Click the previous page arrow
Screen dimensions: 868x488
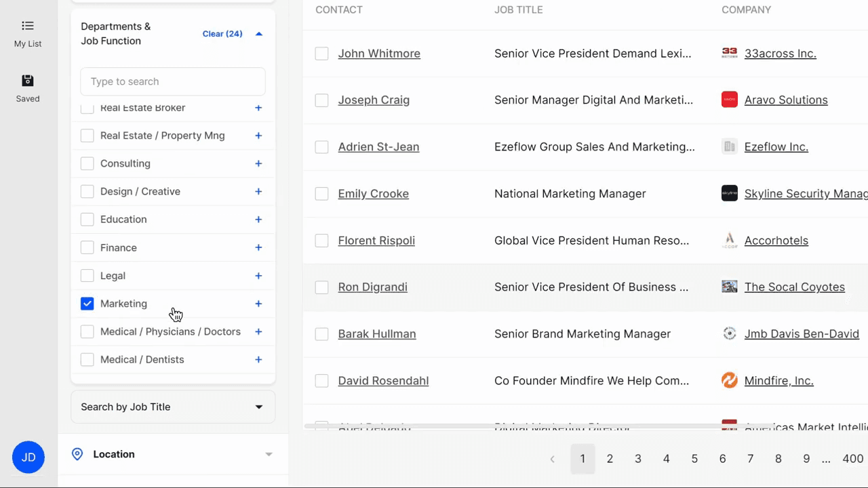553,459
